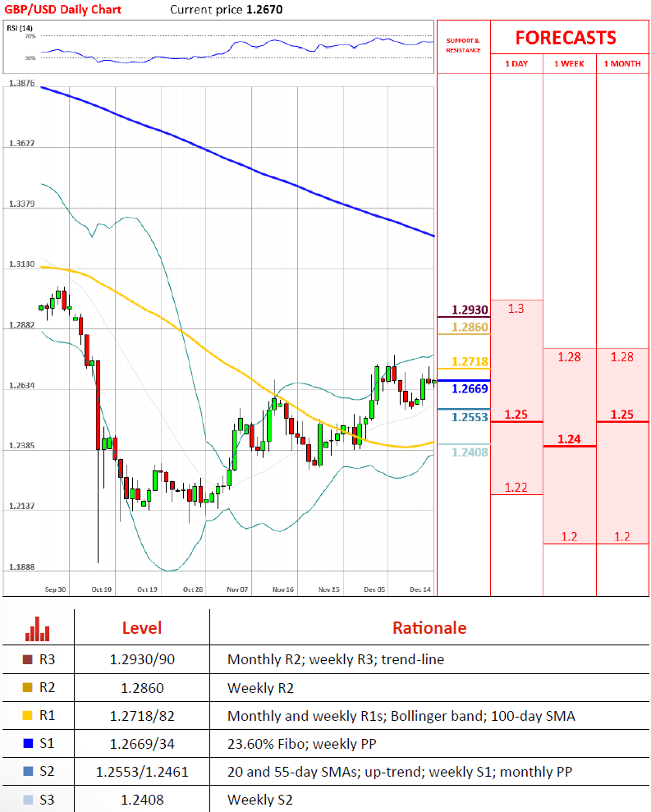Image resolution: width=651 pixels, height=812 pixels.
Task: Click the 1.22 value in 1 DAY forecast
Action: click(x=516, y=488)
